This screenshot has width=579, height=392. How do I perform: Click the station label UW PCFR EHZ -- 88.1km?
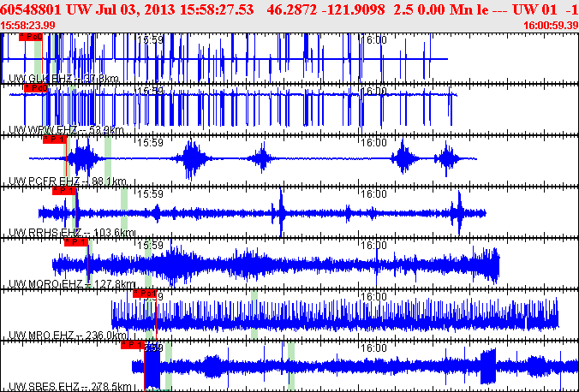[x=67, y=181]
